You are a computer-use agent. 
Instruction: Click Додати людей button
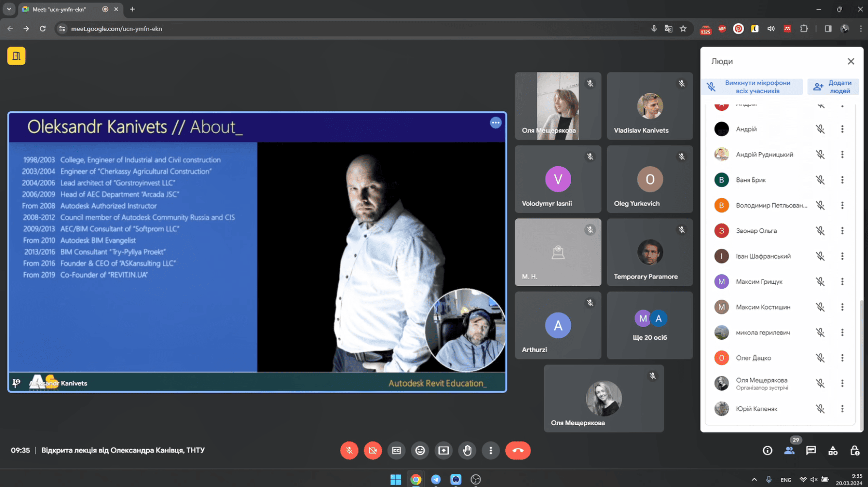[833, 87]
